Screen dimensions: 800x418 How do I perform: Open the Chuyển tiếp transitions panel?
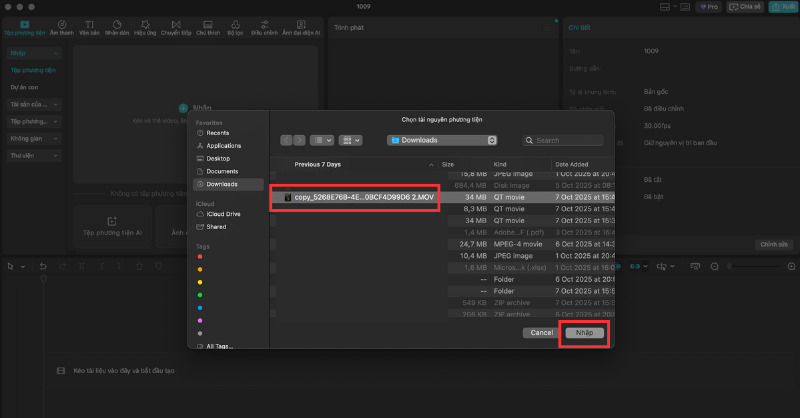coord(177,25)
